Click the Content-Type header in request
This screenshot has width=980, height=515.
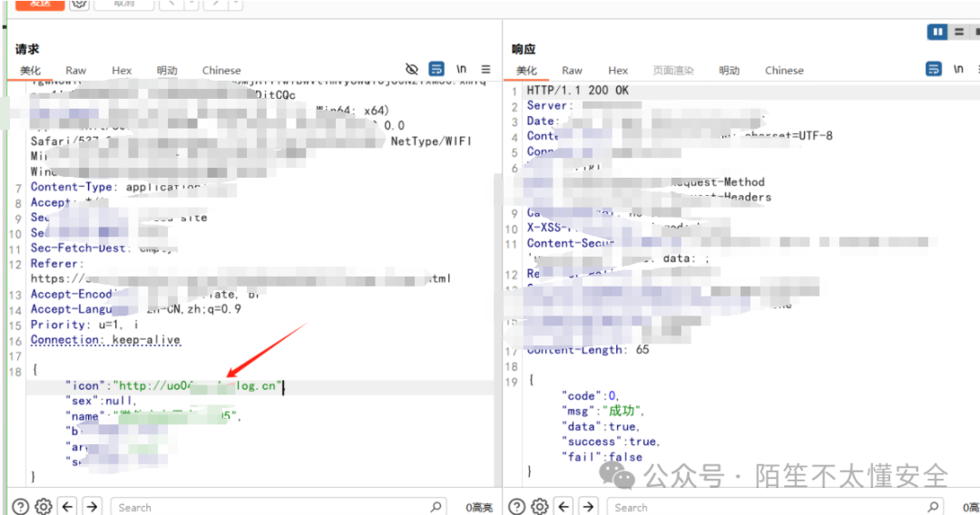click(72, 187)
